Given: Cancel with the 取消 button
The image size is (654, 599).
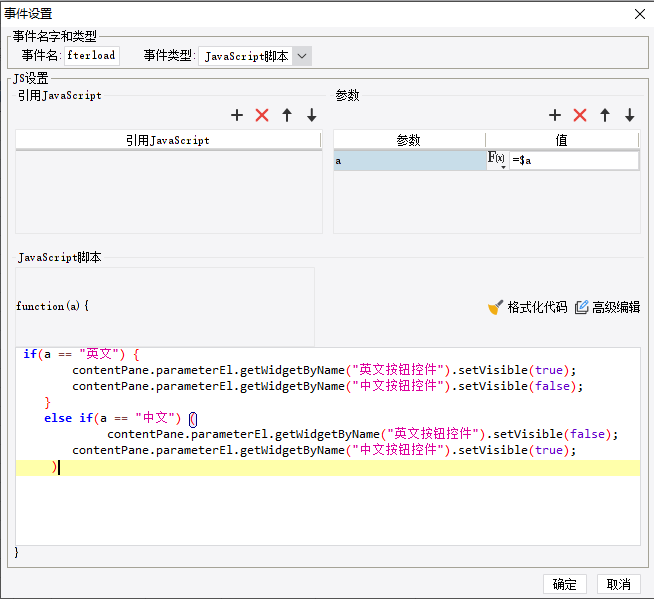Looking at the screenshot, I should [x=619, y=584].
